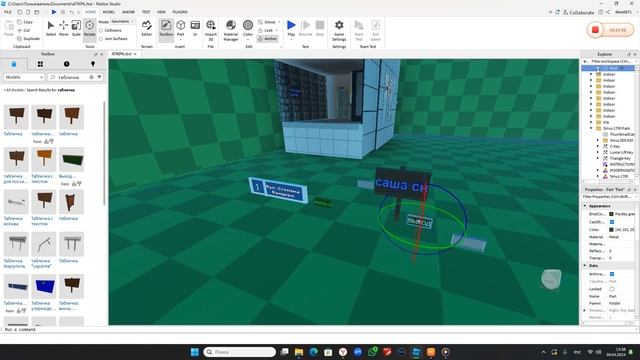
Task: Toggle the Anchor button
Action: (267, 39)
